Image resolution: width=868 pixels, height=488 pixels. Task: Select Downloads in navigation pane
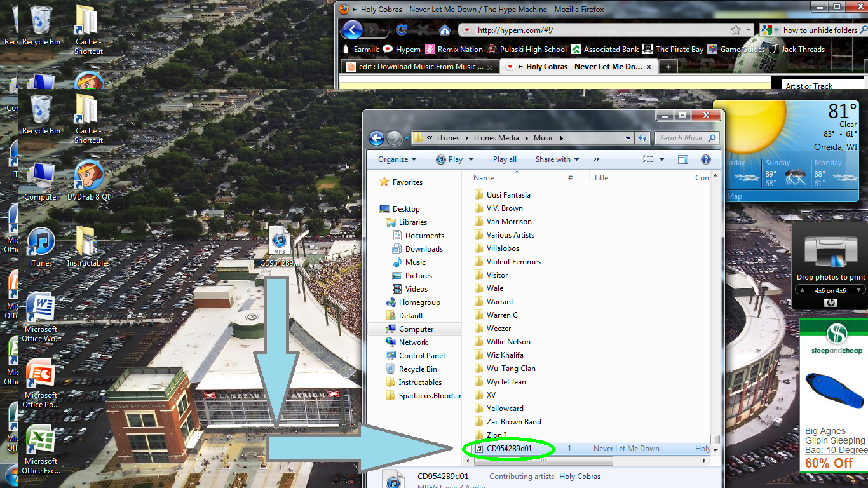pos(417,249)
